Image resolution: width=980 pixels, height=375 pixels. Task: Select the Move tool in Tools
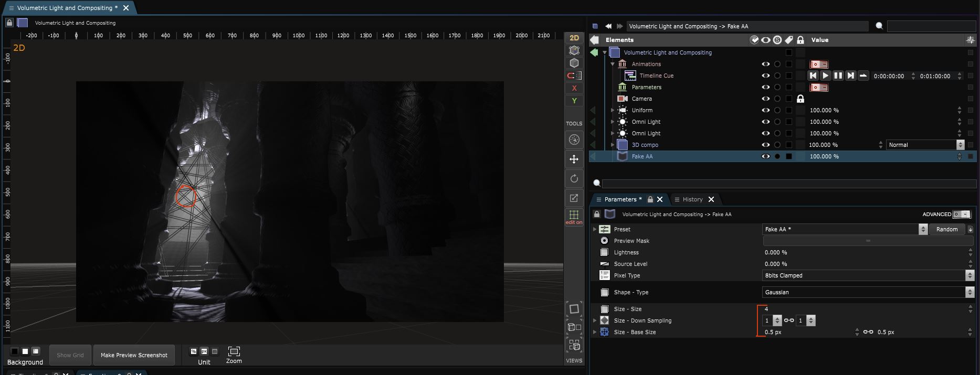[574, 159]
